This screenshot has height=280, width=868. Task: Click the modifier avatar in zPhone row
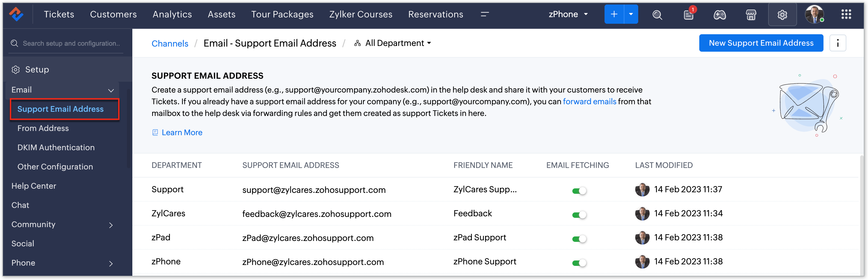click(642, 262)
